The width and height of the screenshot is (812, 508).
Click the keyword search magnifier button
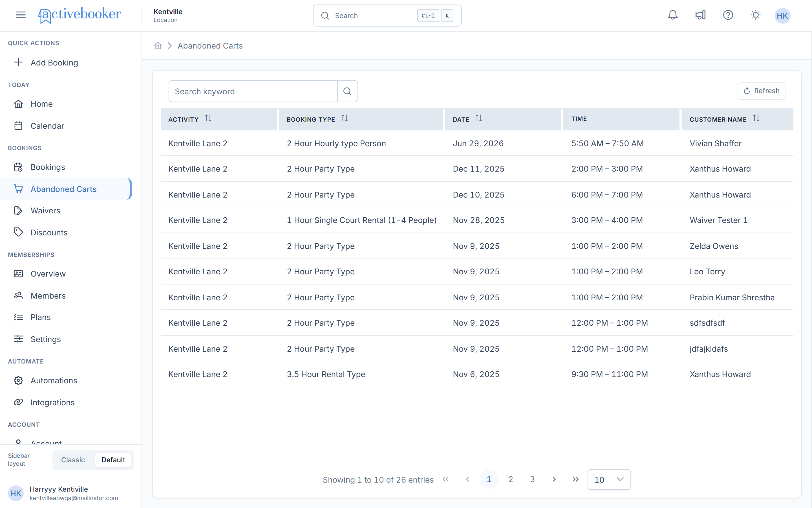(x=347, y=91)
